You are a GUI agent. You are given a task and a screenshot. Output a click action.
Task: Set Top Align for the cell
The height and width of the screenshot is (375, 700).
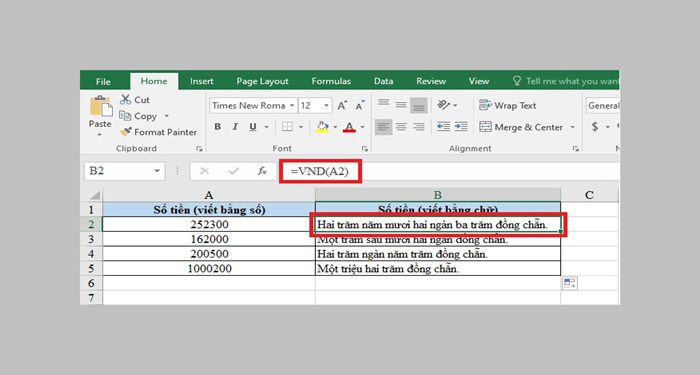tap(383, 105)
